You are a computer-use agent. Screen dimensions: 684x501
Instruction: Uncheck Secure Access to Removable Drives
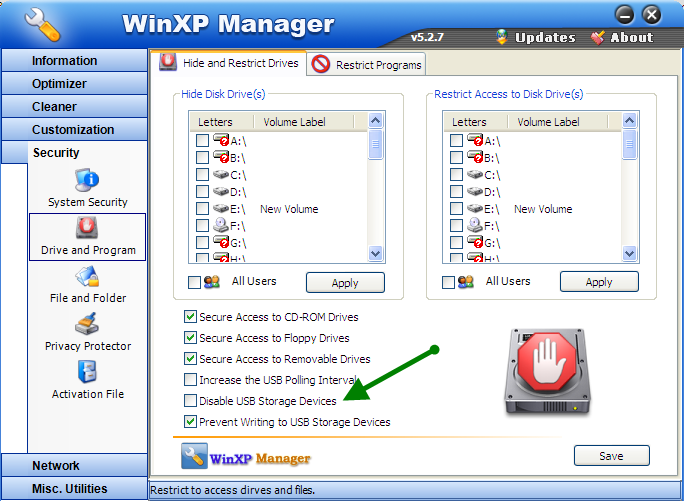pos(190,359)
